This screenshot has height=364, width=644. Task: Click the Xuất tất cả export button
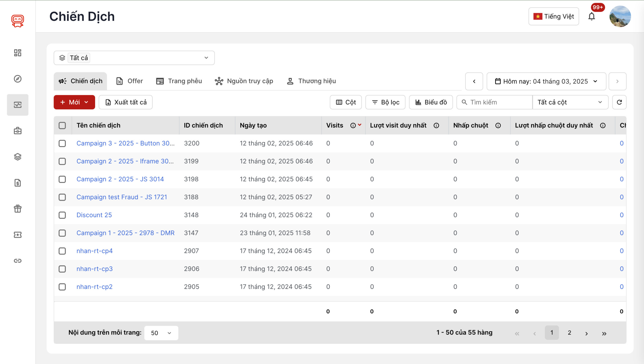[126, 102]
